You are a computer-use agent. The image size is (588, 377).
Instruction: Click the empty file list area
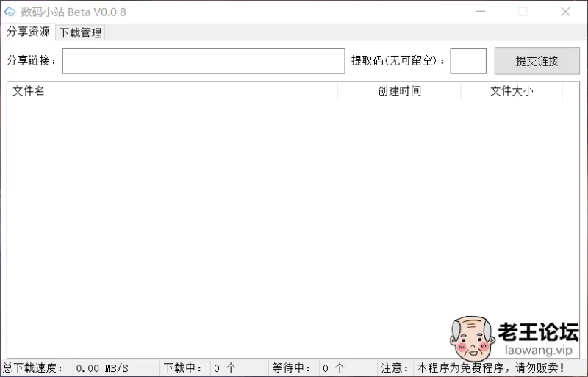click(x=220, y=220)
